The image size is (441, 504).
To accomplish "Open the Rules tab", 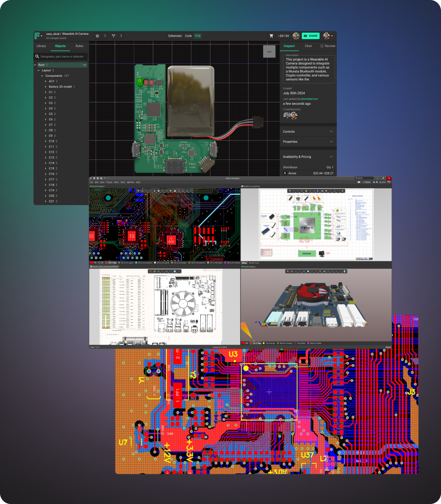I will click(x=79, y=46).
